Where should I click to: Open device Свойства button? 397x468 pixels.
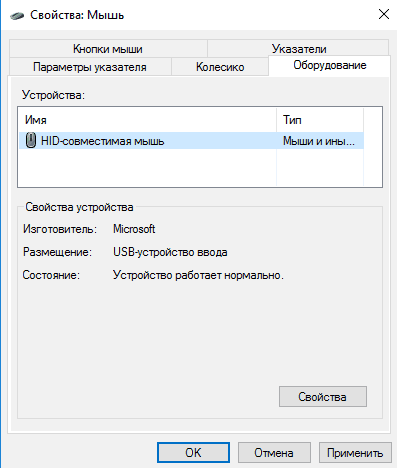(323, 396)
